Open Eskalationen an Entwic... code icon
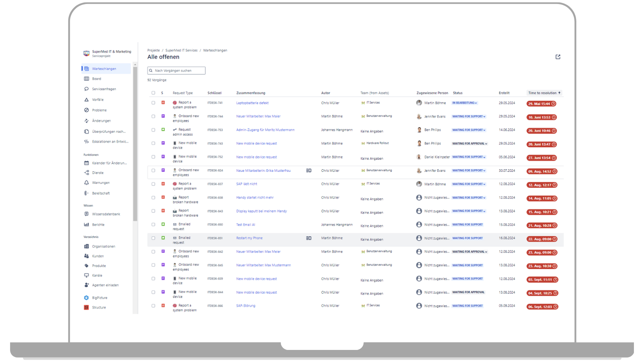The width and height of the screenshot is (644, 362). [x=86, y=142]
